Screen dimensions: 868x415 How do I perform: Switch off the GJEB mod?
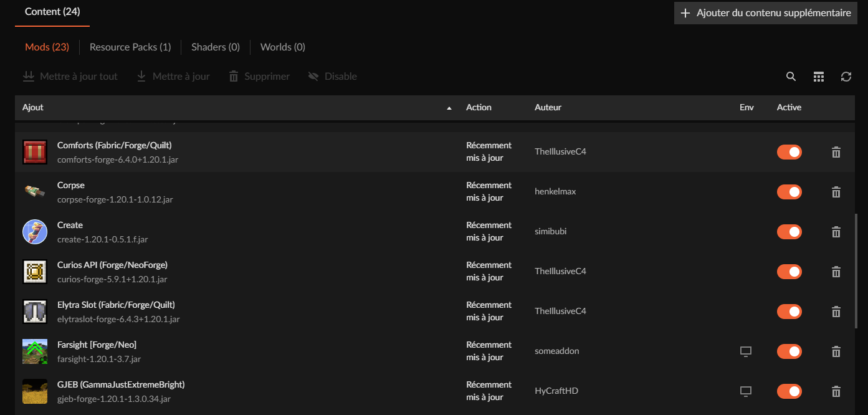point(789,391)
